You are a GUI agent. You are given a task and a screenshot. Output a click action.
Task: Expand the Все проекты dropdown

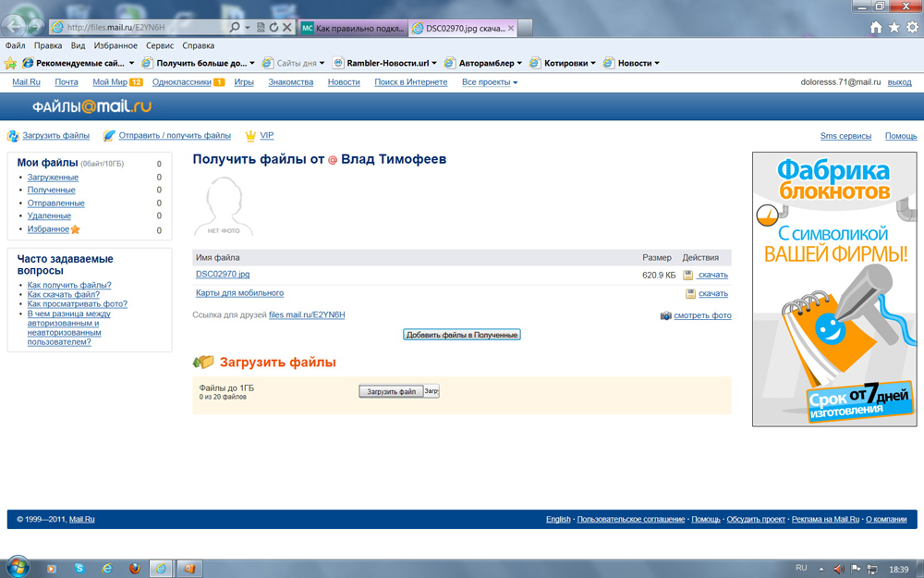(490, 82)
